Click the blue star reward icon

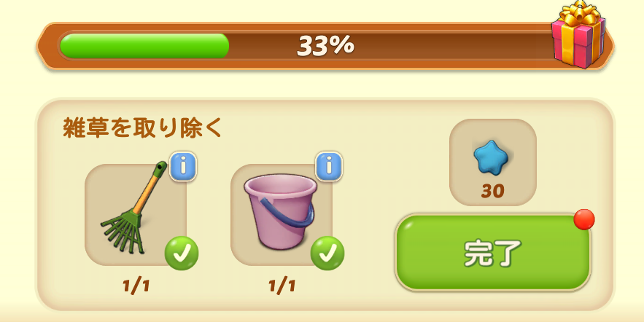(x=491, y=157)
